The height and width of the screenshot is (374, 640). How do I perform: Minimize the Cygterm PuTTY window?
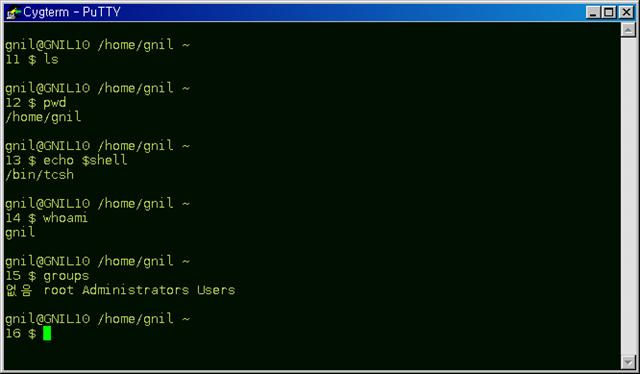click(593, 12)
